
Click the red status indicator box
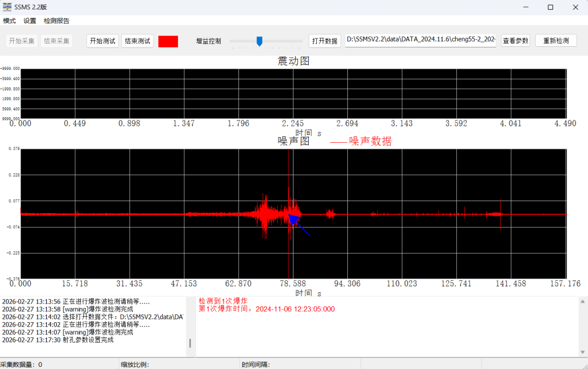(x=168, y=41)
